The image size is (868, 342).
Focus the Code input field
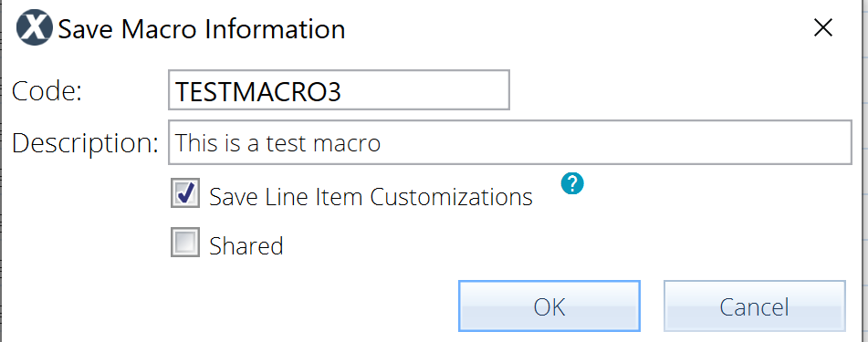click(339, 89)
